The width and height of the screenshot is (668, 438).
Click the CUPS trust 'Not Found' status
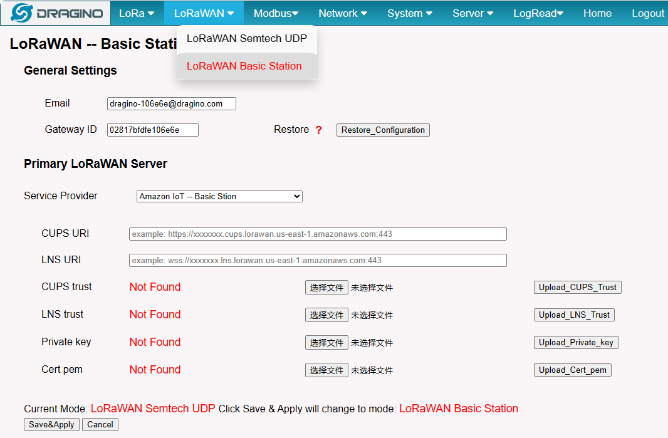coord(155,287)
